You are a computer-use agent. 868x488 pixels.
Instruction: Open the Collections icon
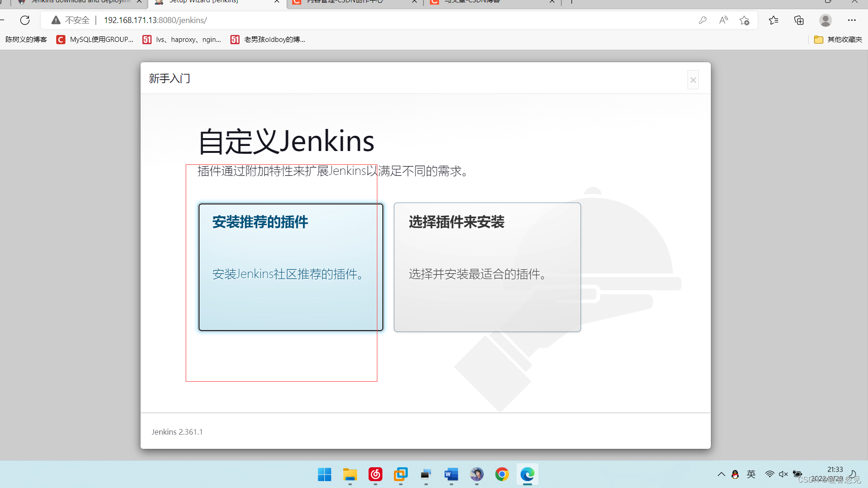pos(799,20)
